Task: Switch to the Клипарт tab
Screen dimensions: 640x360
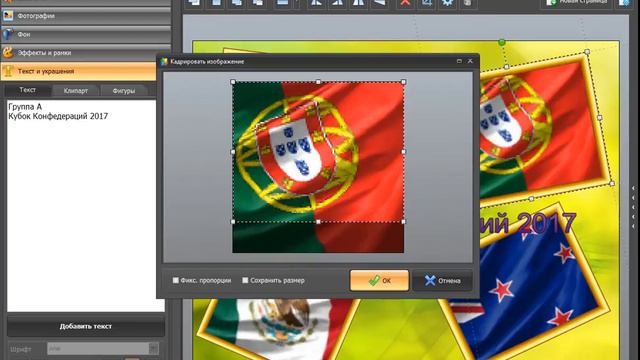Action: pos(76,91)
